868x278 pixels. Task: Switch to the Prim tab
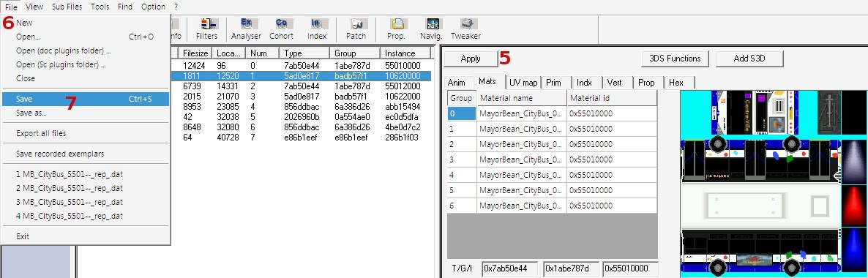click(x=553, y=83)
